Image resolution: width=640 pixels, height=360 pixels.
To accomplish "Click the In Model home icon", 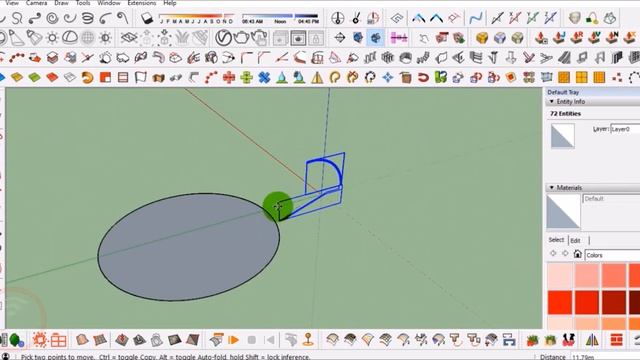I will coord(577,254).
